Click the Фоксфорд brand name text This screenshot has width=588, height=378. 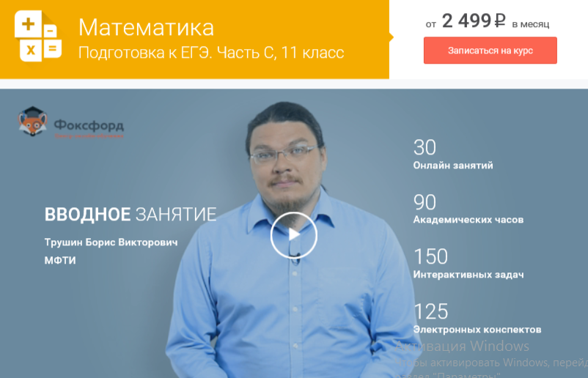coord(89,125)
